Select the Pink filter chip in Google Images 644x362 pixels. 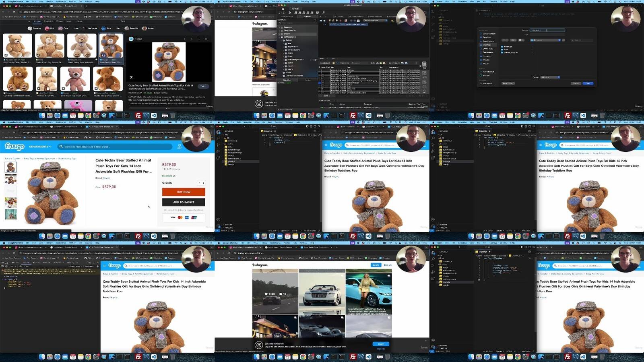tap(50, 29)
